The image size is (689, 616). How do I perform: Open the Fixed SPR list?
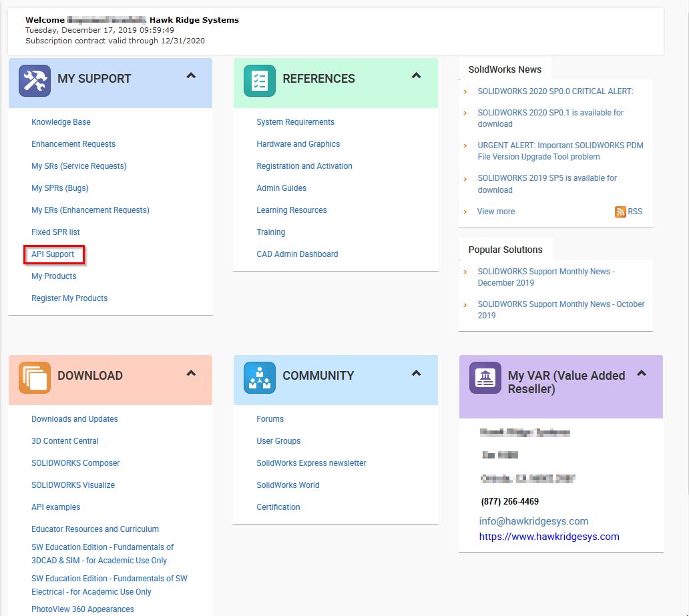[x=55, y=232]
